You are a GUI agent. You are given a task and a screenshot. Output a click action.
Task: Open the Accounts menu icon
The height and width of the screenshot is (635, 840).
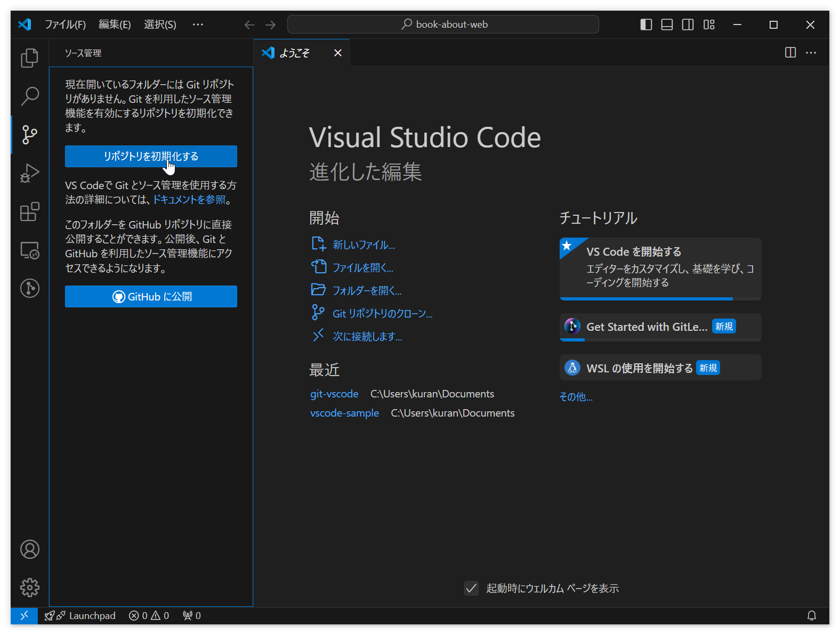30,549
